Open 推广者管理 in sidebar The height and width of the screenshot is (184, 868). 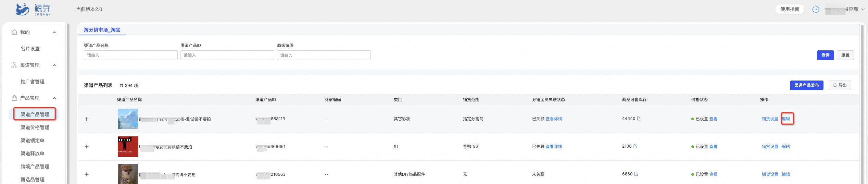click(33, 82)
